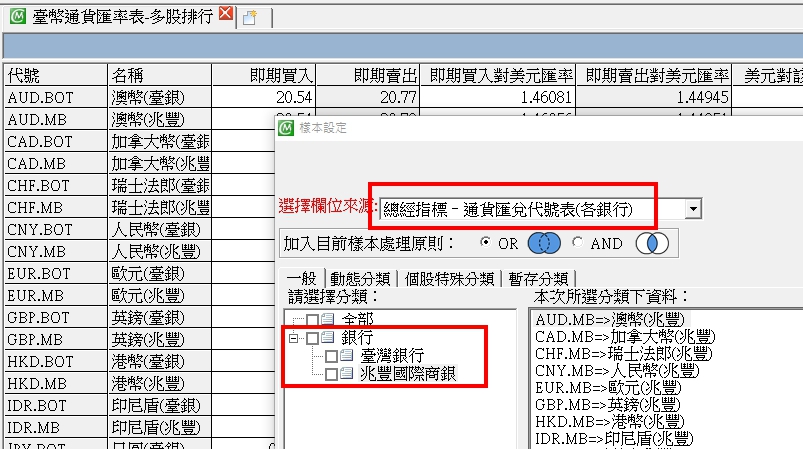
Task: Click the 樣本設定 dialog green M icon
Action: click(286, 128)
